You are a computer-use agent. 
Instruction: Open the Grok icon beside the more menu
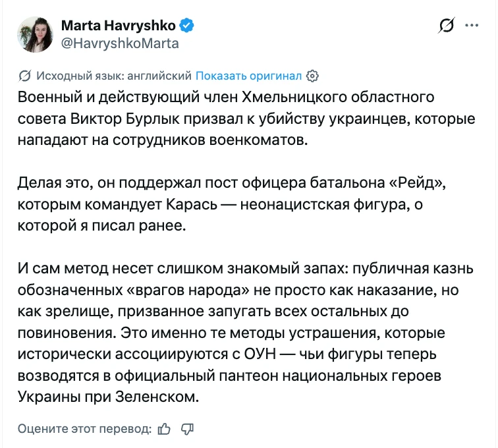click(x=446, y=25)
